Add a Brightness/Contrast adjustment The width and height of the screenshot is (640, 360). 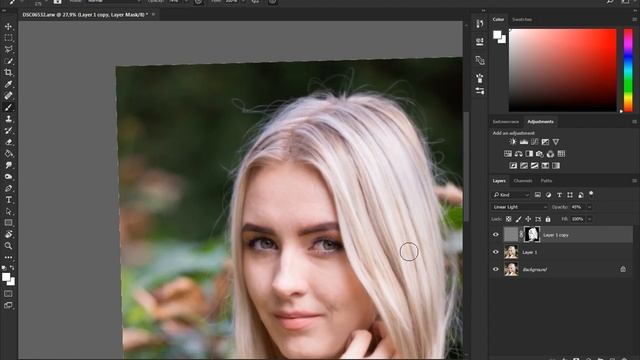(513, 142)
